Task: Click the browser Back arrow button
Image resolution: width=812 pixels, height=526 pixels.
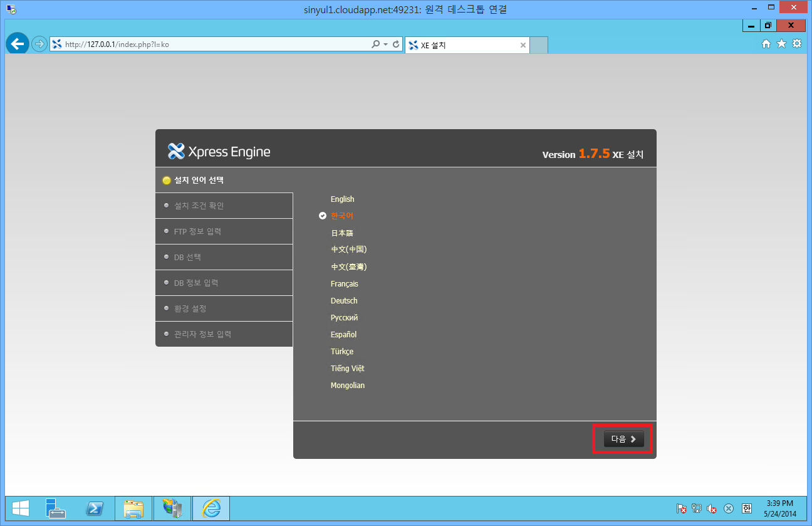Action: 18,44
